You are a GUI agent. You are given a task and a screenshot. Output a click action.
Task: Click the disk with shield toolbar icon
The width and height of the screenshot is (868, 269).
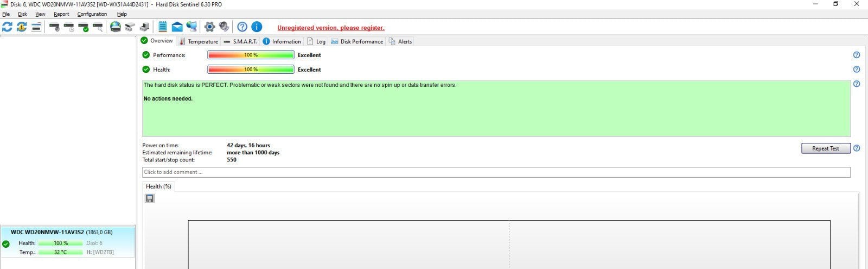(x=54, y=27)
